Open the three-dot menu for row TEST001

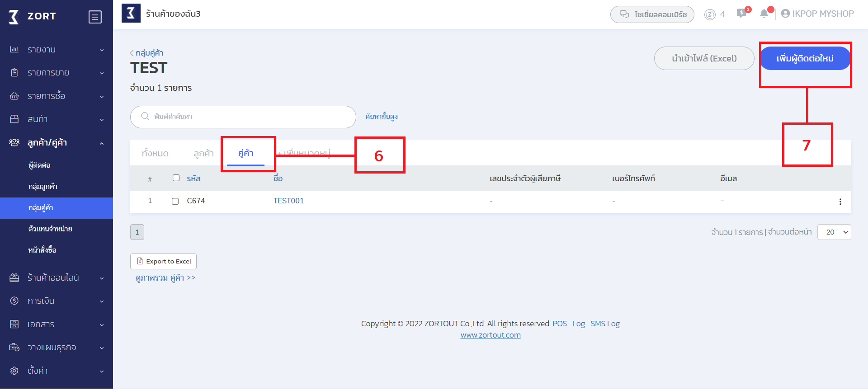tap(840, 202)
